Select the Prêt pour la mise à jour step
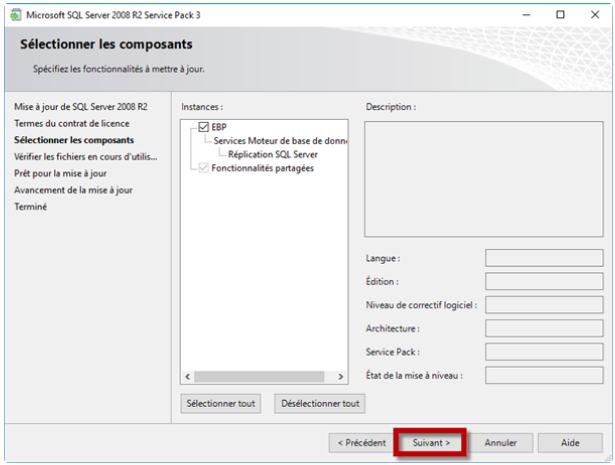This screenshot has width=615, height=465. tap(60, 173)
